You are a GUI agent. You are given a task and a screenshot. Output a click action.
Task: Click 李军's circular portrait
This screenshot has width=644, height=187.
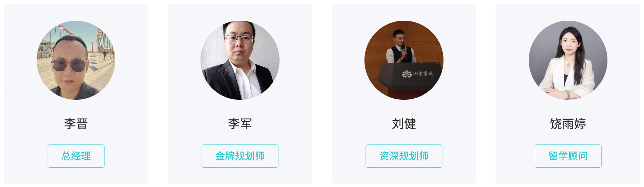pos(240,60)
